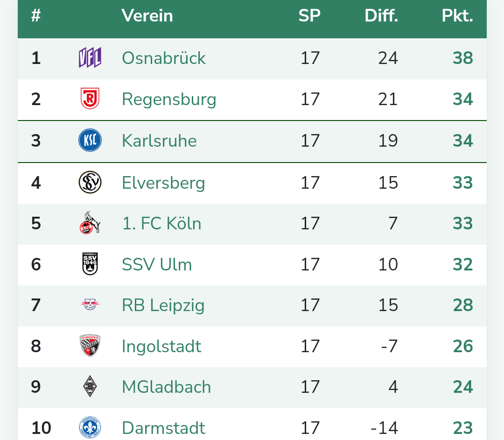The width and height of the screenshot is (504, 440).
Task: Click the 1. FC Köln goat logo
Action: 90,223
